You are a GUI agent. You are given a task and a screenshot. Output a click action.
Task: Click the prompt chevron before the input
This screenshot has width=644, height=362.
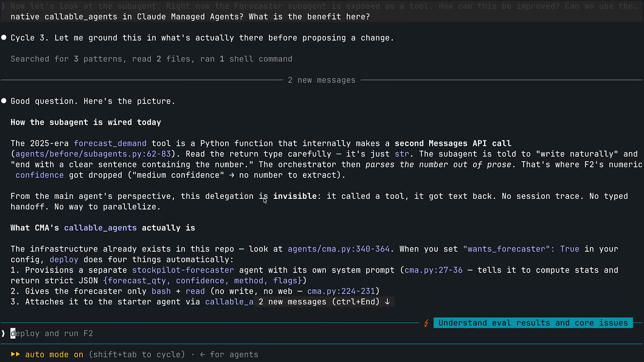coord(3,334)
